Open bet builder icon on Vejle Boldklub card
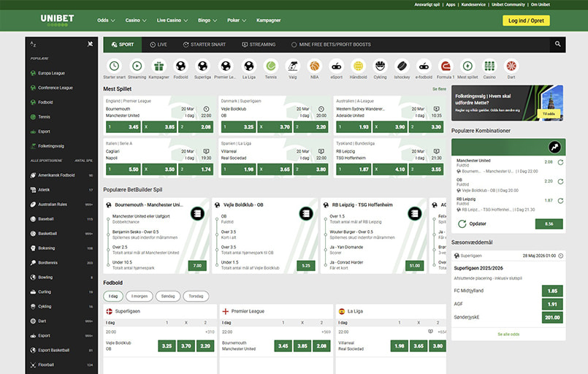 (306, 214)
